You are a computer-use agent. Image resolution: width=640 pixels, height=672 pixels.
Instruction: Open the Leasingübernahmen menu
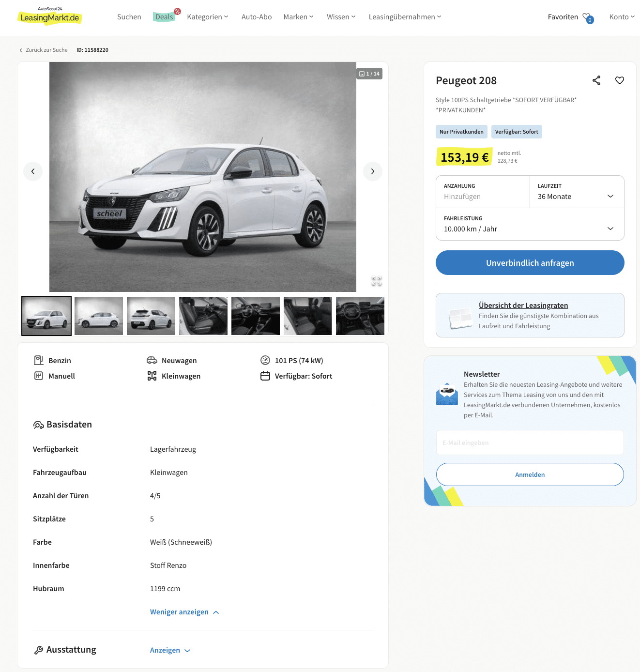[405, 17]
